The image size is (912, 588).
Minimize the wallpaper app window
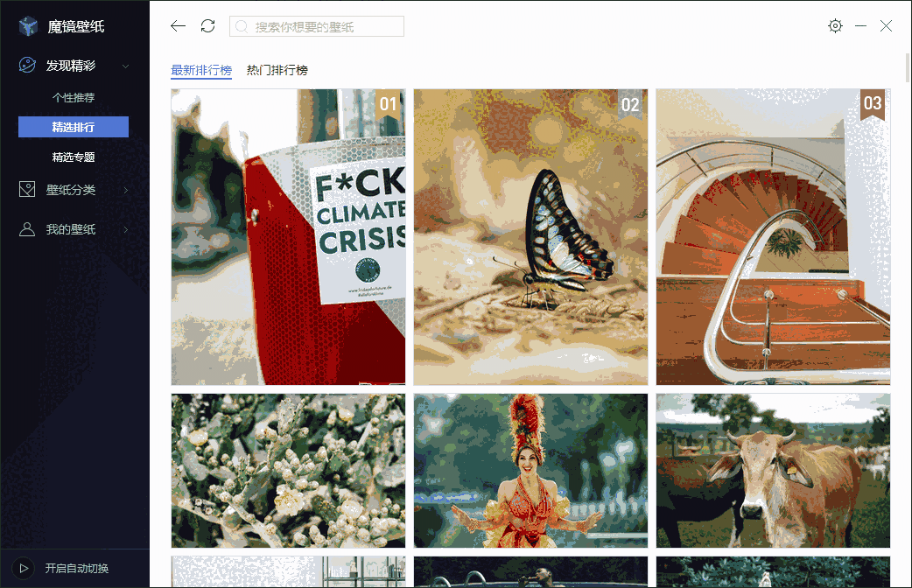[861, 26]
